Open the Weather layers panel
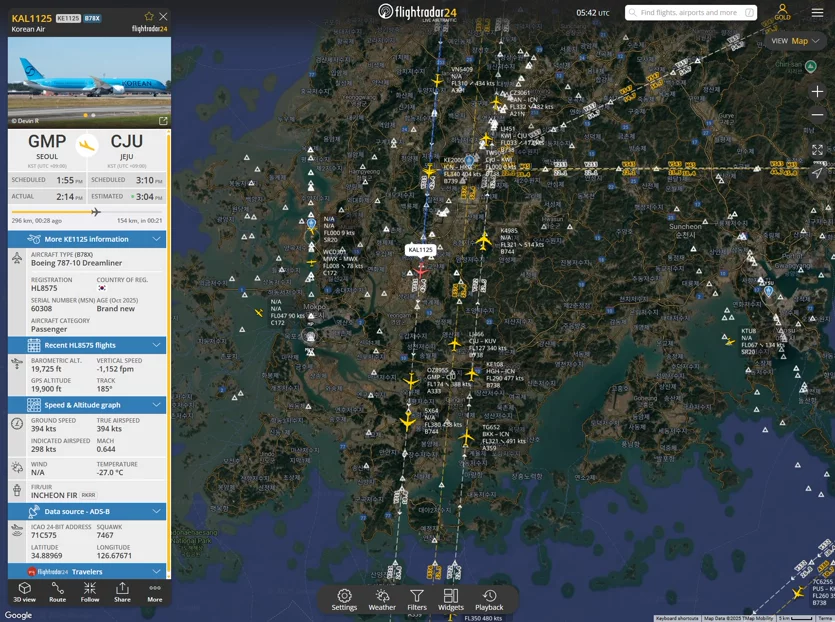The height and width of the screenshot is (622, 835). click(382, 600)
